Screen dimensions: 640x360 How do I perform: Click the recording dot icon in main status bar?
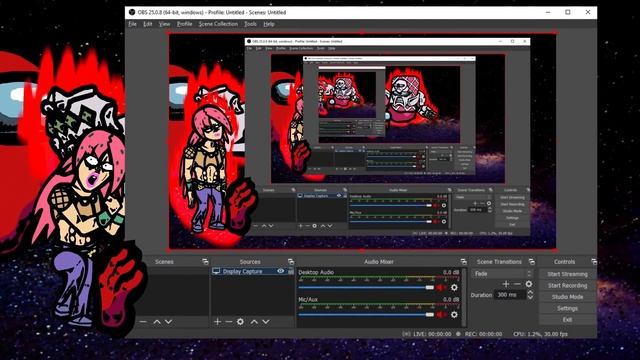click(x=458, y=334)
